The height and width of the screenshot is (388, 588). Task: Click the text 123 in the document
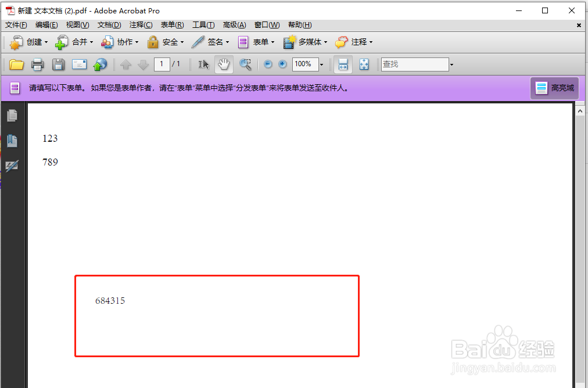pyautogui.click(x=50, y=138)
